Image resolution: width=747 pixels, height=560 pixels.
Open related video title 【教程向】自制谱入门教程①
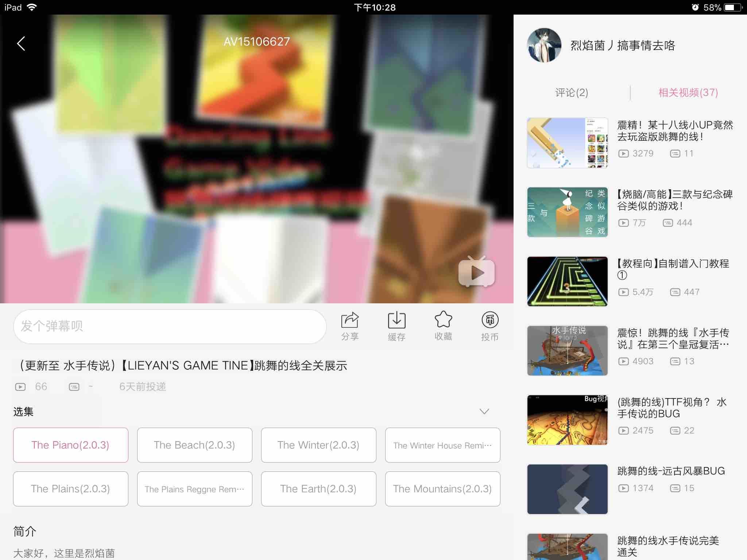click(673, 269)
